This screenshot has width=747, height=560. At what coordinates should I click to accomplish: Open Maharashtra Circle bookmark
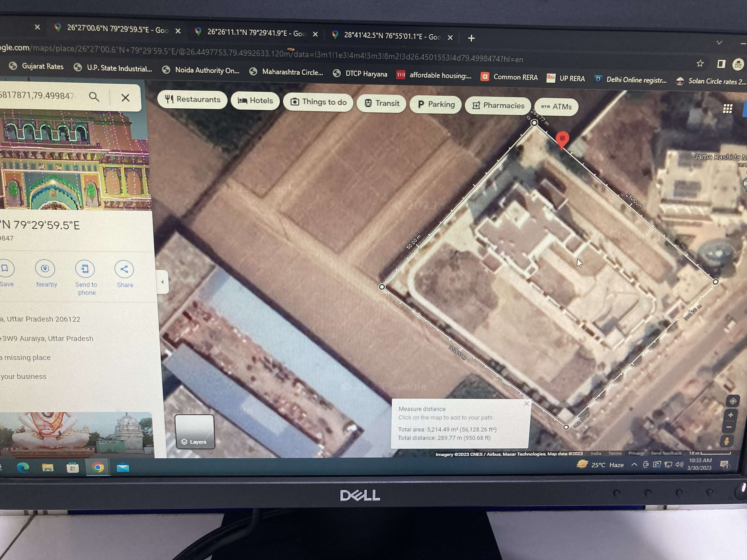(286, 72)
